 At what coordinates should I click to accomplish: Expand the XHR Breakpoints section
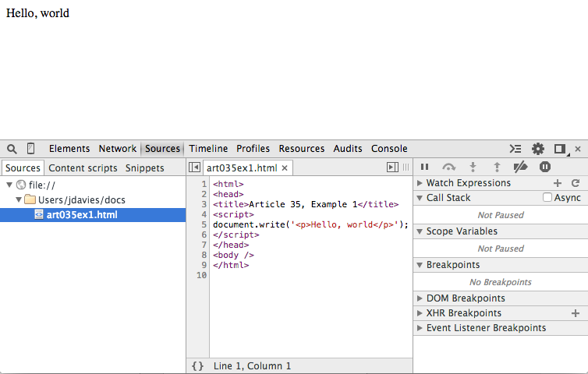click(420, 313)
